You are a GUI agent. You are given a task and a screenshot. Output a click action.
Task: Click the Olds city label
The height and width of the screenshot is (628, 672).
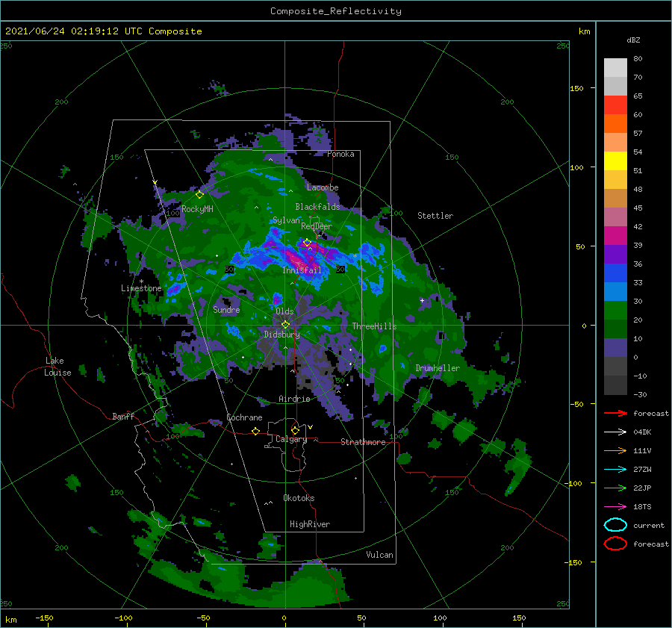click(284, 311)
